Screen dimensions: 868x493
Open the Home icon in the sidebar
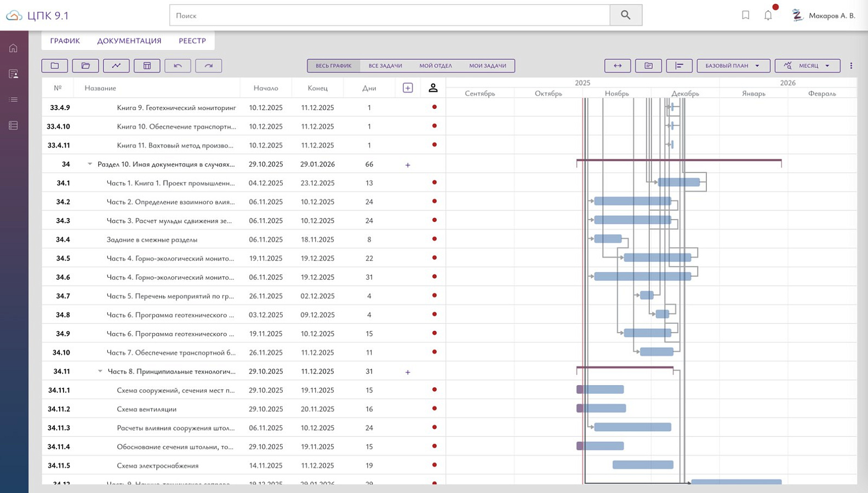13,48
